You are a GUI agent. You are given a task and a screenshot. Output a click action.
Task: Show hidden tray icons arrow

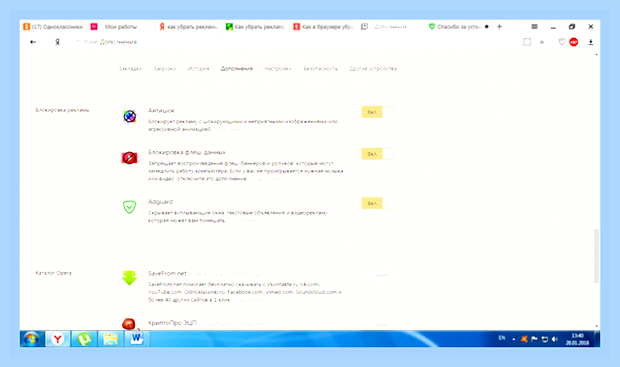pyautogui.click(x=514, y=339)
